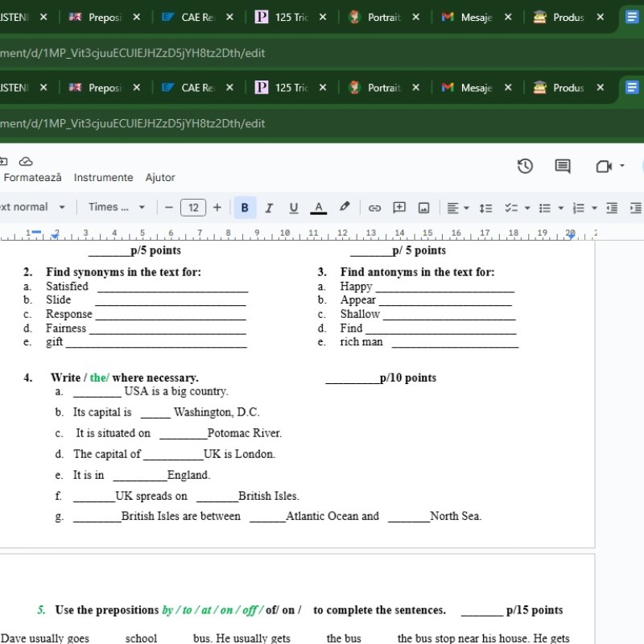Insert an image via toolbar icon
This screenshot has height=644, width=644.
(x=424, y=208)
